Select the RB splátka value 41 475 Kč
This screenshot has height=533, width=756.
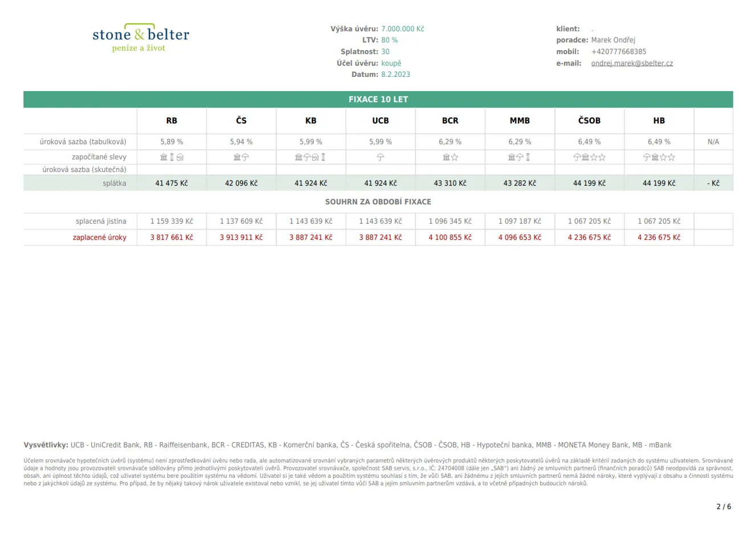tap(171, 183)
